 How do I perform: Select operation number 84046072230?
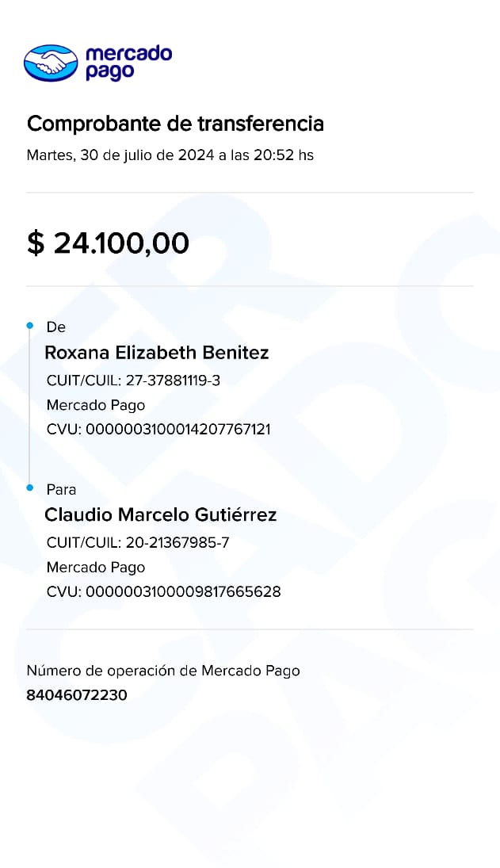pyautogui.click(x=77, y=695)
